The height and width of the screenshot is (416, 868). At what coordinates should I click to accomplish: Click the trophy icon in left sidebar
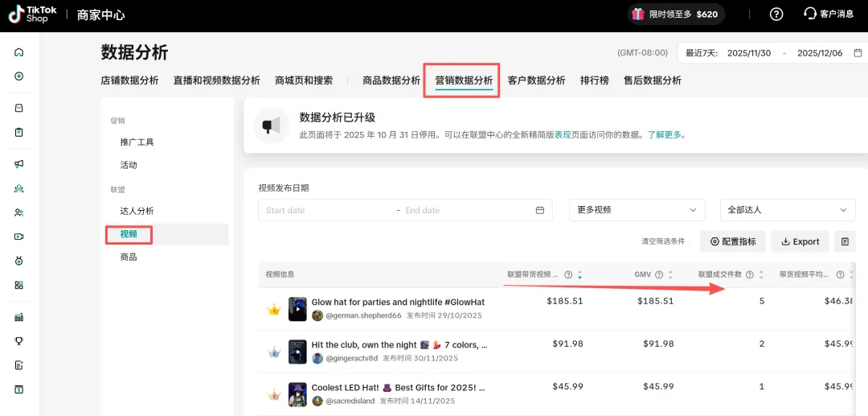click(x=19, y=340)
